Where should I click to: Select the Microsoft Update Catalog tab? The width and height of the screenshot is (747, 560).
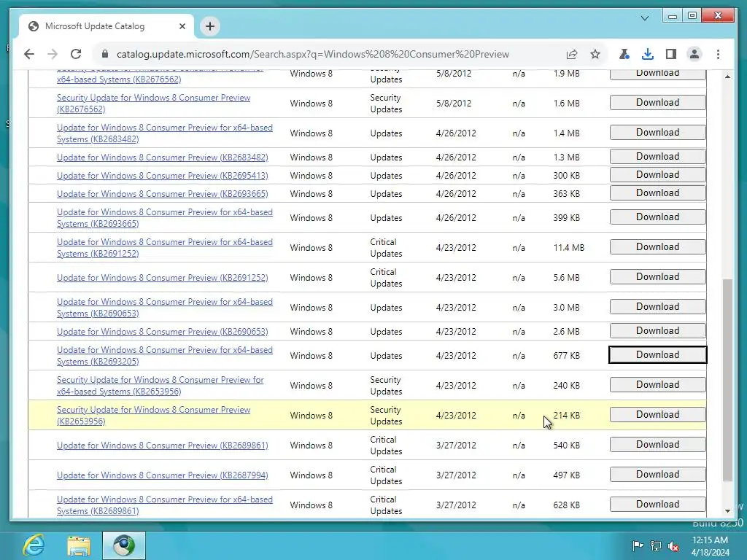[x=107, y=26]
